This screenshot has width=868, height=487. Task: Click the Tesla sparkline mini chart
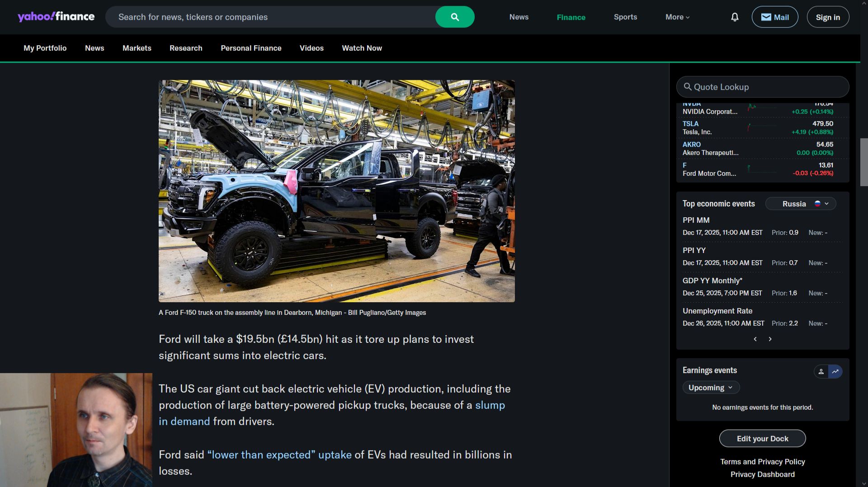762,127
